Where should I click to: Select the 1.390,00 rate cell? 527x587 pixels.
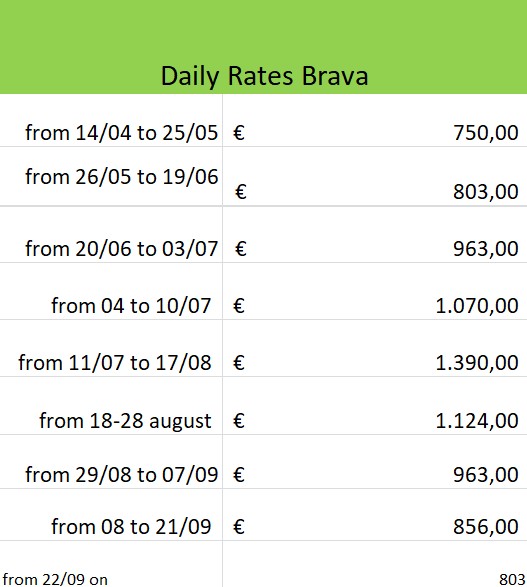tap(375, 348)
